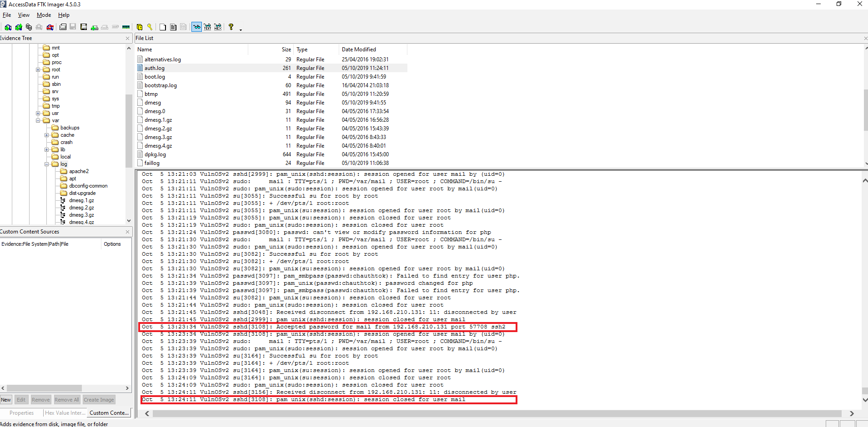Click the Export File Hash List icon
Screen dimensions: 868x427
tap(173, 27)
